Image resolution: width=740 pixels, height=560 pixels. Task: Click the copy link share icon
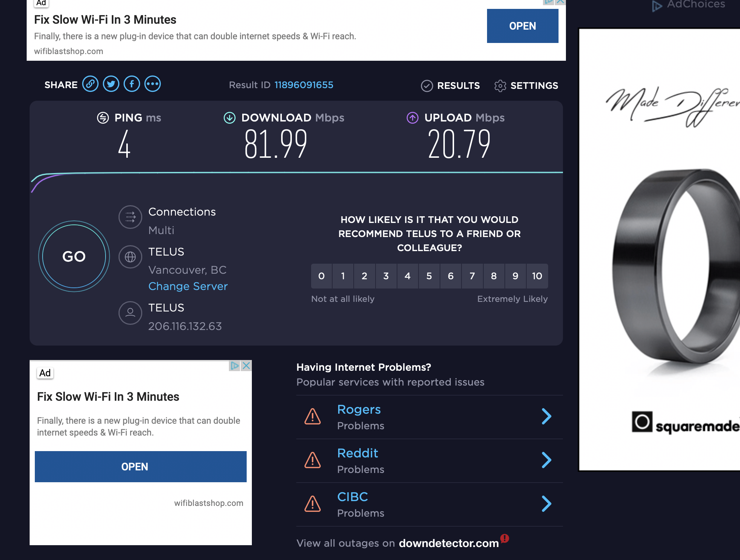coord(90,84)
